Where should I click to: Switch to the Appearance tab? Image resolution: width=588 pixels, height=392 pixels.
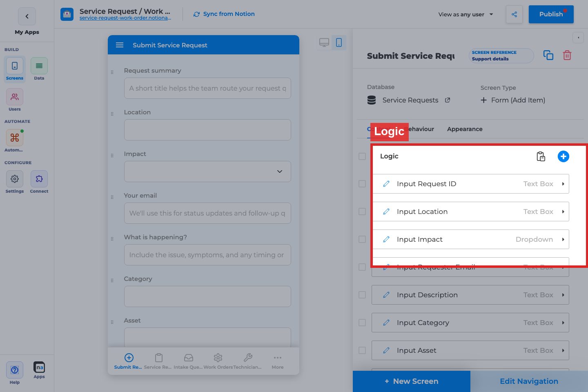pos(465,129)
